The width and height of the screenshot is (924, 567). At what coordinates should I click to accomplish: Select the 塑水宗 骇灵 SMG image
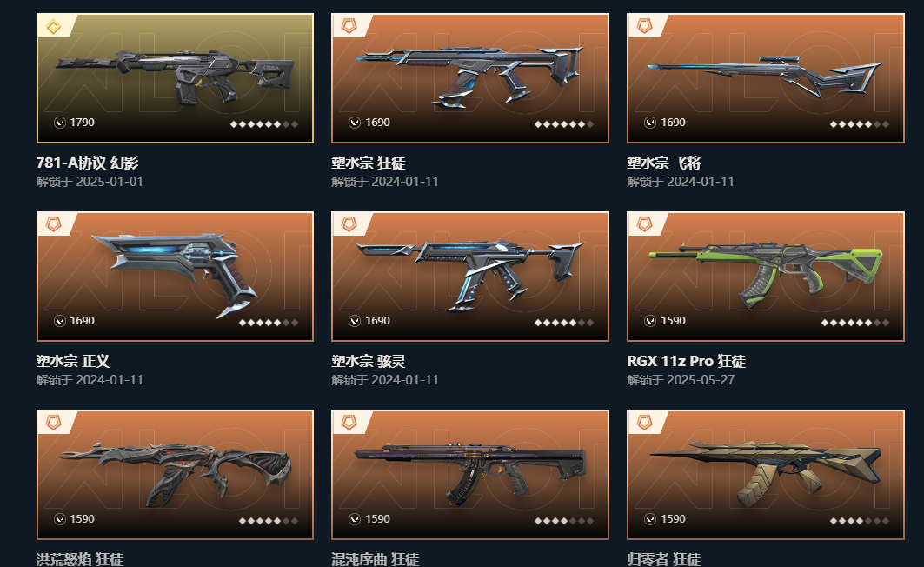point(470,274)
